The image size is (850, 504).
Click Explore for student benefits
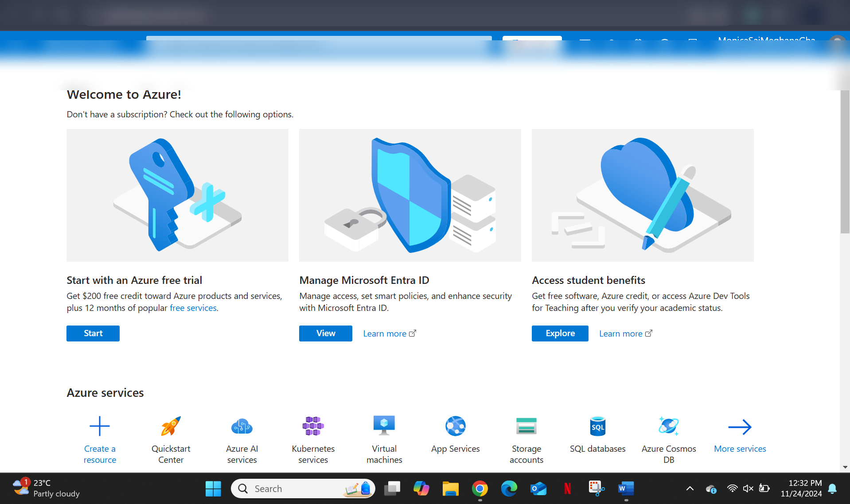click(560, 333)
